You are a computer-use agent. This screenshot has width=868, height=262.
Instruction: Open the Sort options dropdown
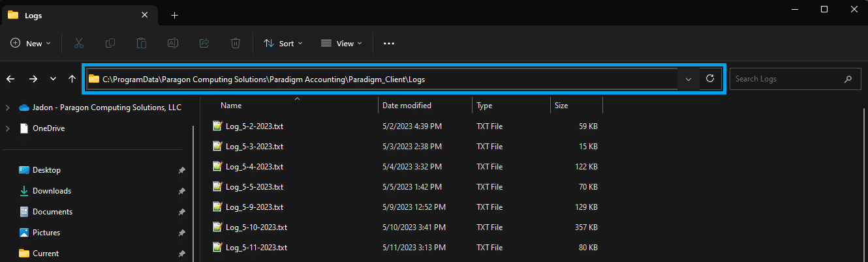pyautogui.click(x=283, y=43)
